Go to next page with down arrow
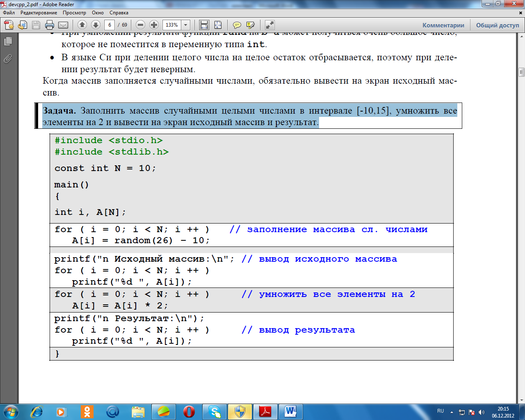This screenshot has width=525, height=420. click(96, 25)
